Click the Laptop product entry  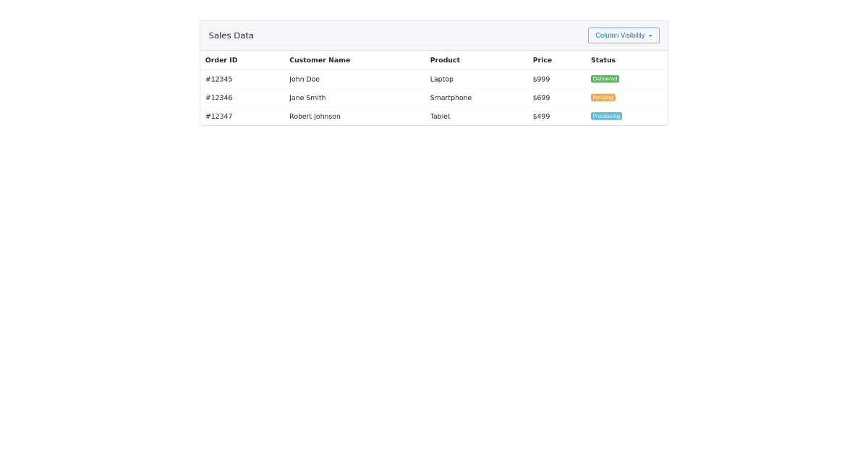441,79
